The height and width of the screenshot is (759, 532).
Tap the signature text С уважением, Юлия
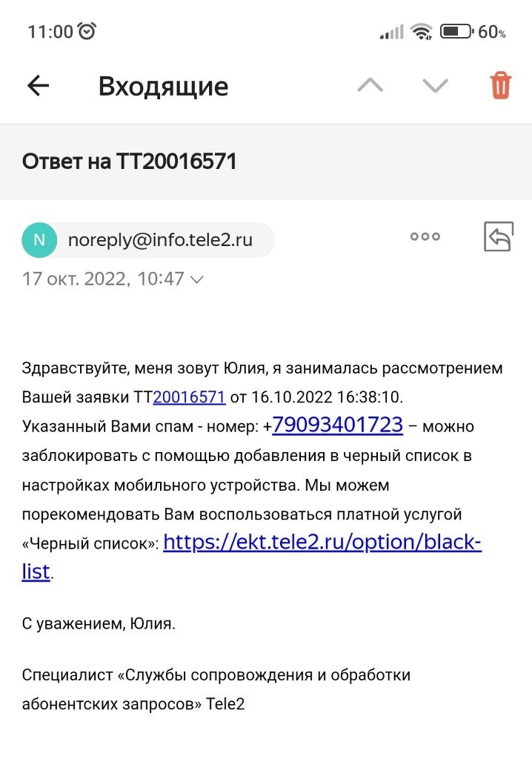click(x=99, y=623)
